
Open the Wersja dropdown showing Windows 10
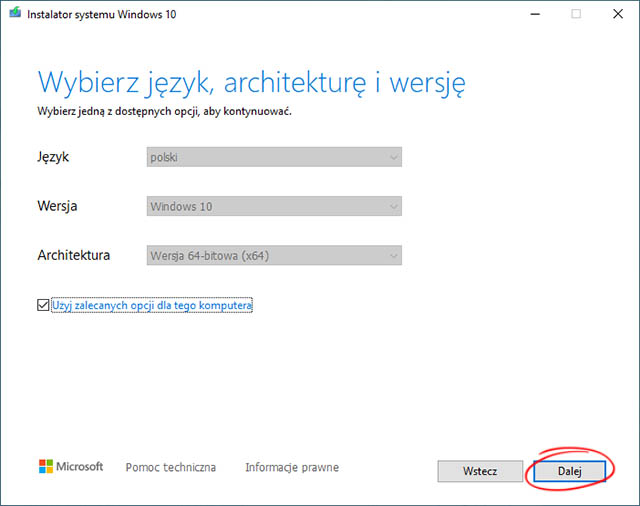[273, 206]
